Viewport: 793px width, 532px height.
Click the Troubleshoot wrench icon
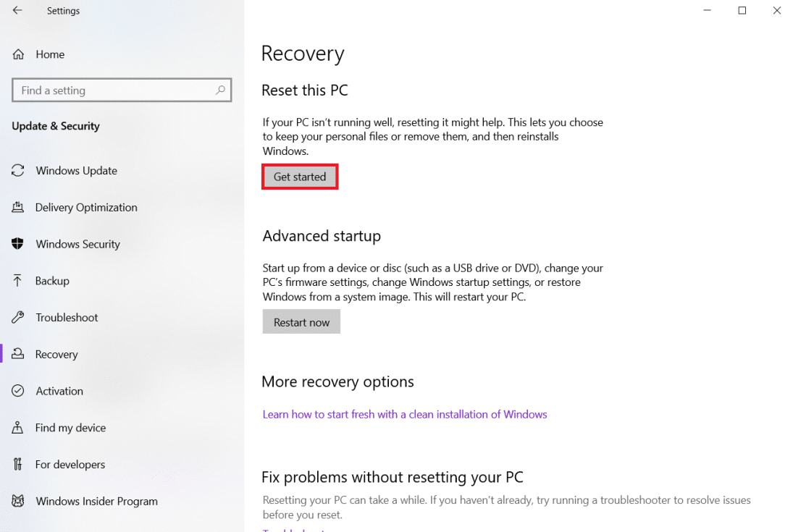[x=18, y=318]
